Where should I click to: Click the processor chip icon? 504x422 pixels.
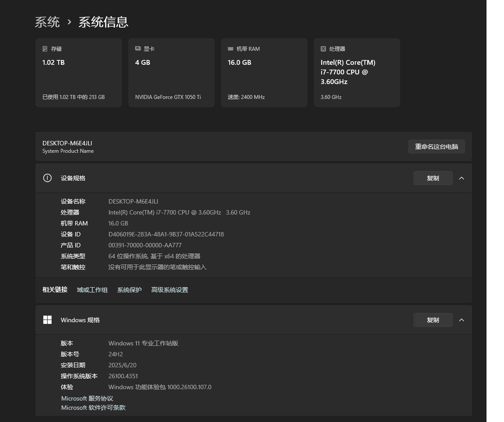pyautogui.click(x=323, y=49)
